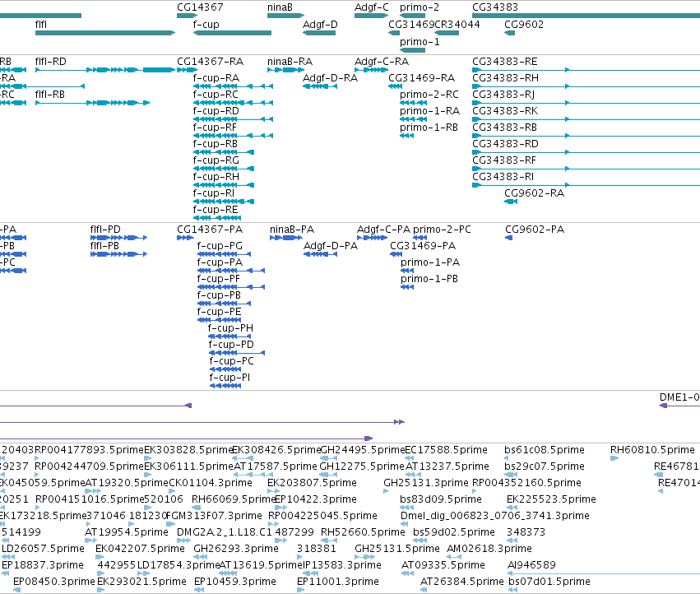Select transcript flfl-RB
This screenshot has height=594, width=700.
click(92, 103)
